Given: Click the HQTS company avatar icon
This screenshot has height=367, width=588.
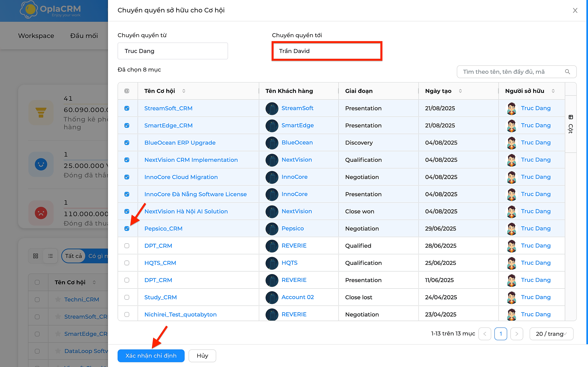Looking at the screenshot, I should tap(272, 263).
